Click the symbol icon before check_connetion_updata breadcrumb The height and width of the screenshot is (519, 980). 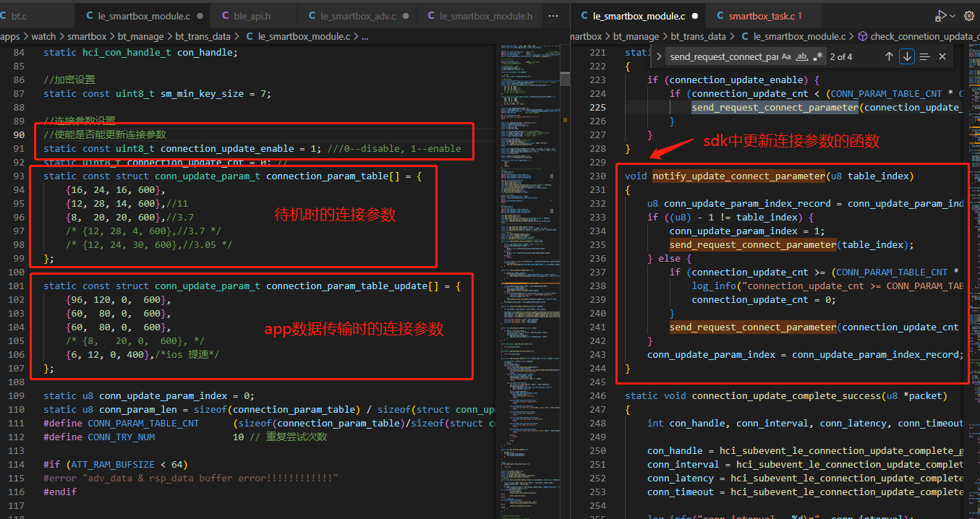863,36
